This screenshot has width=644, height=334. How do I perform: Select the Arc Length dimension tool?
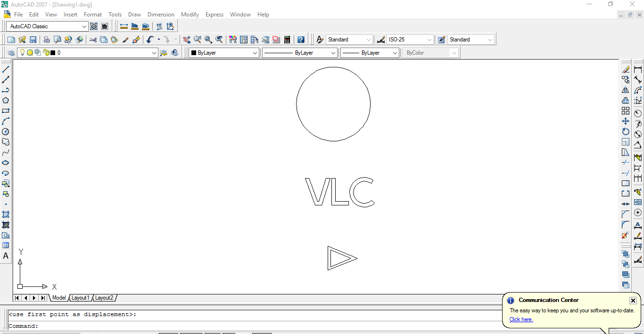638,90
